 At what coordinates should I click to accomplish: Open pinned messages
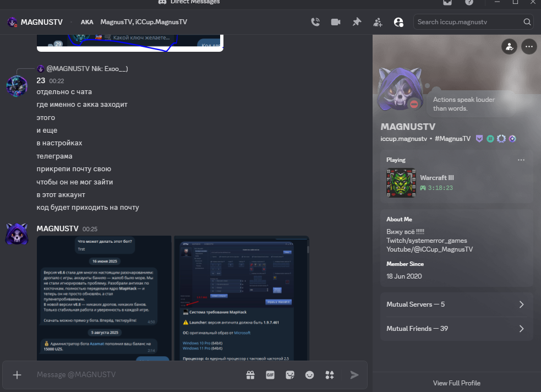357,22
